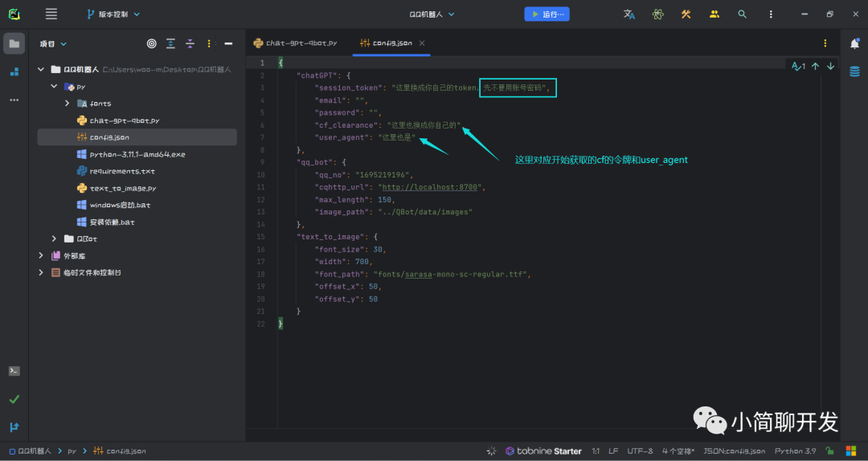The image size is (868, 461).
Task: Click the session_token value string
Action: [470, 88]
